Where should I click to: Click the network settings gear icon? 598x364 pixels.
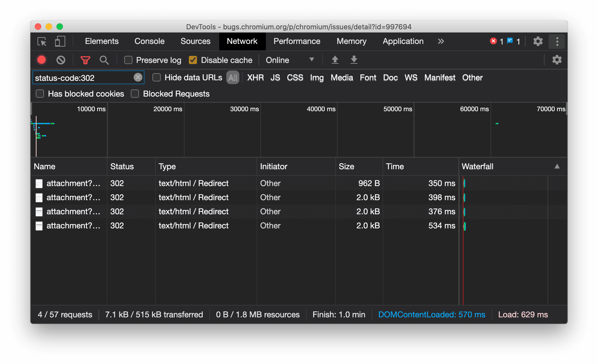pyautogui.click(x=556, y=60)
